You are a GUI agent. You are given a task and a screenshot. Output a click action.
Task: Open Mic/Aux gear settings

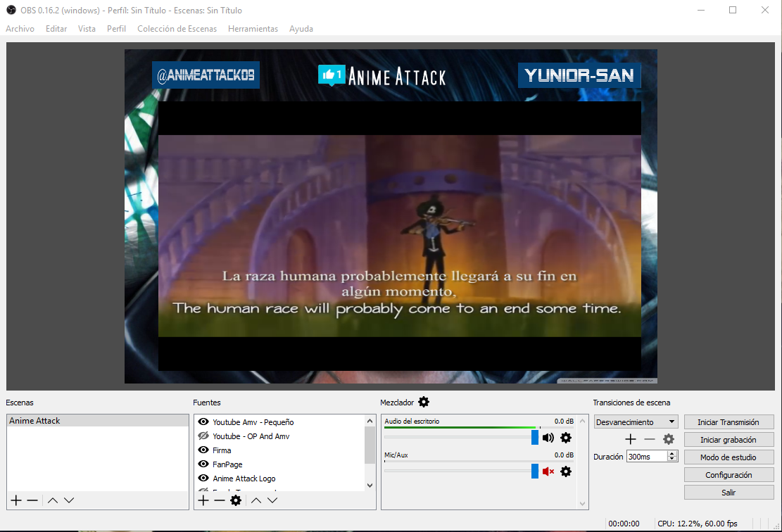[565, 471]
